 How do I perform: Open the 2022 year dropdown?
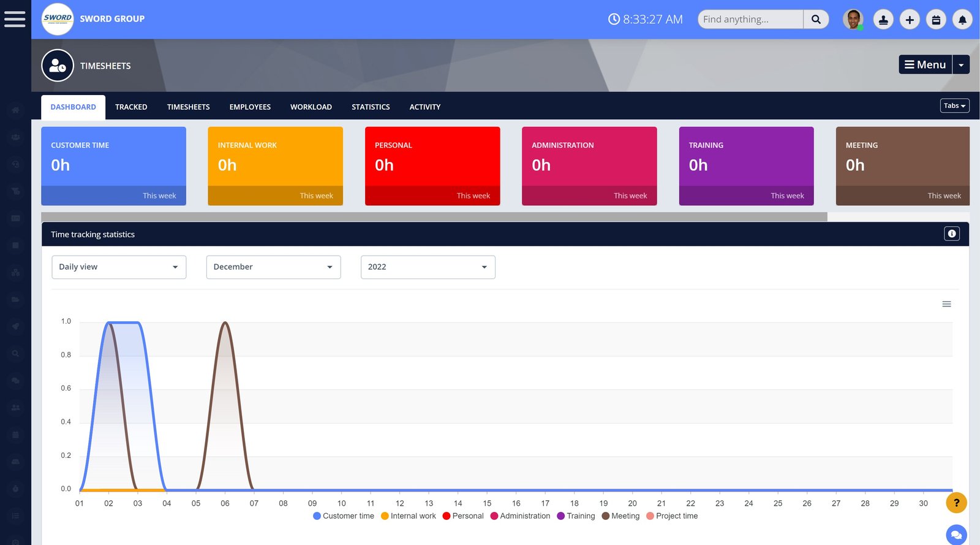pyautogui.click(x=428, y=267)
